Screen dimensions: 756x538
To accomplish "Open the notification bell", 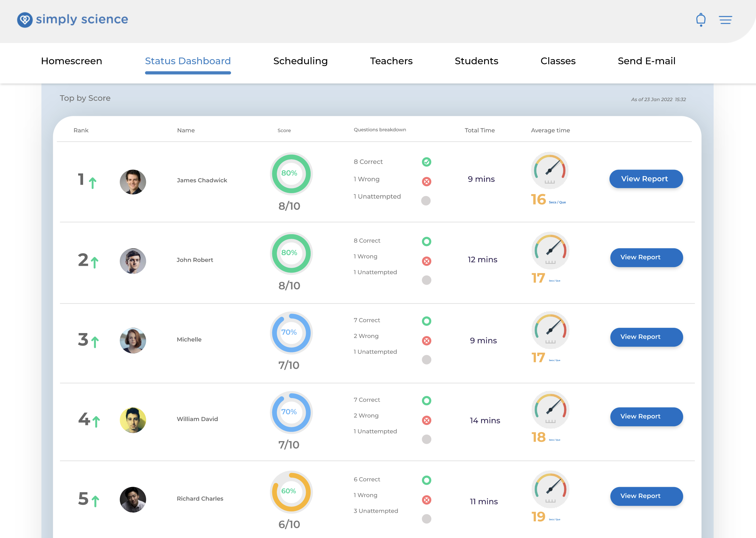I will tap(701, 20).
